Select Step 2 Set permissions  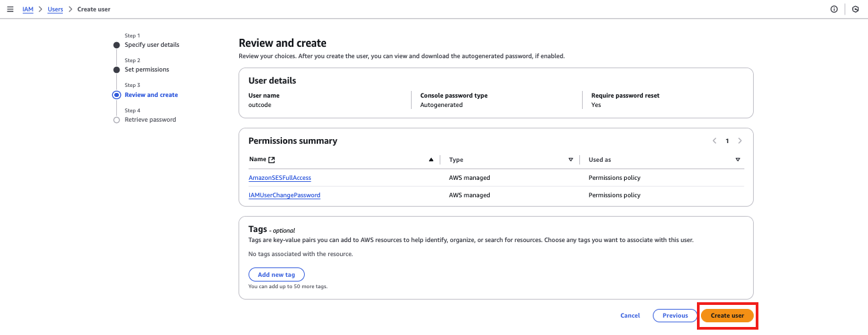tap(147, 70)
